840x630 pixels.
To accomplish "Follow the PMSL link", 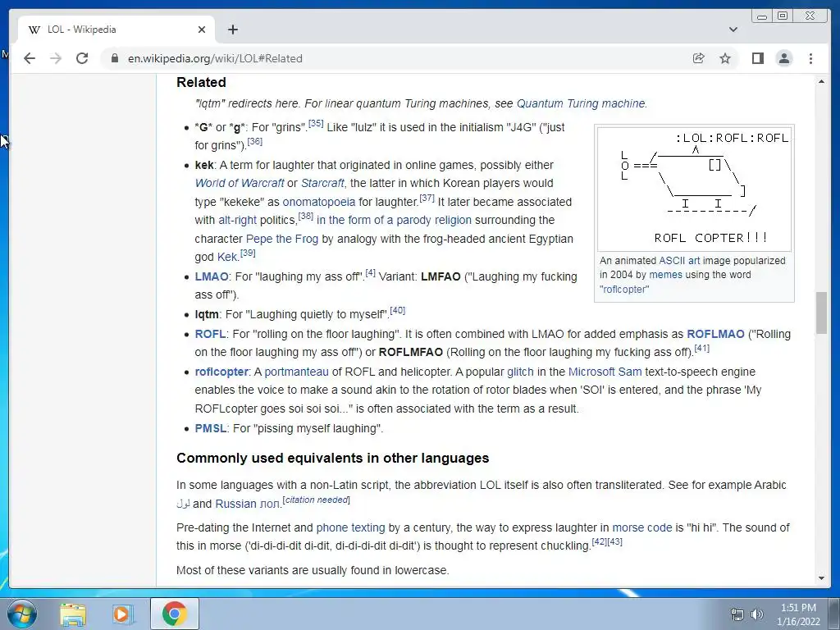I will 211,428.
